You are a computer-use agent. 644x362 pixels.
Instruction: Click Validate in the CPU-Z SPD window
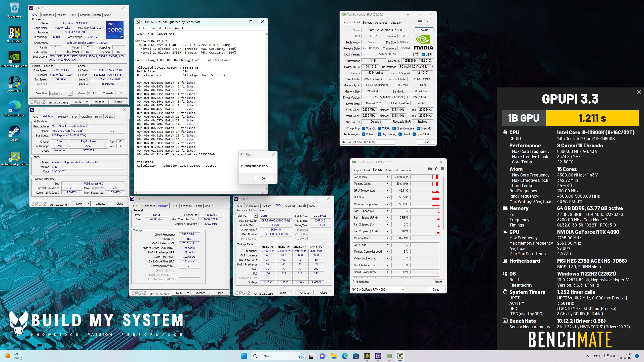tap(304, 293)
